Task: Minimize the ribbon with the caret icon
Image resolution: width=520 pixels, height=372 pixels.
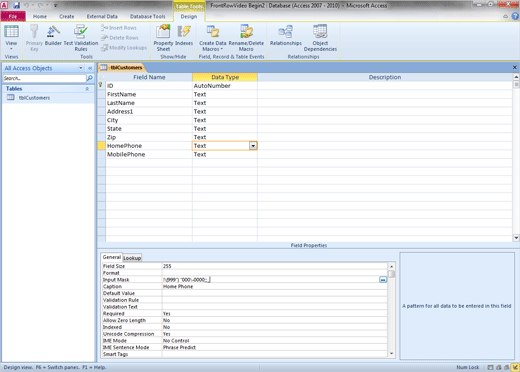Action: click(x=505, y=16)
